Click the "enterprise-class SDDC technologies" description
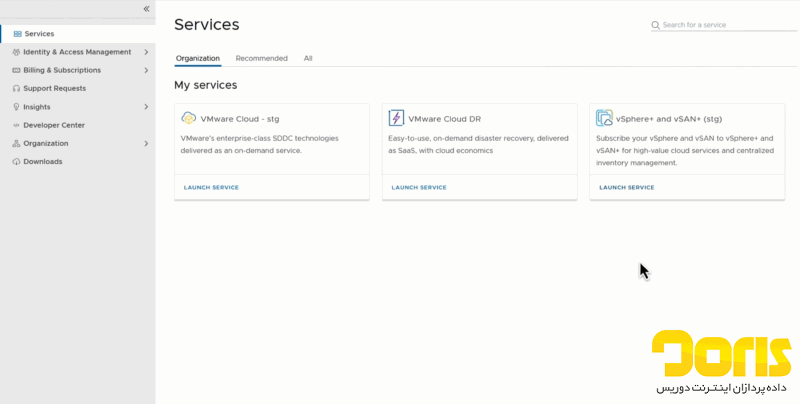This screenshot has height=404, width=800. [x=259, y=144]
